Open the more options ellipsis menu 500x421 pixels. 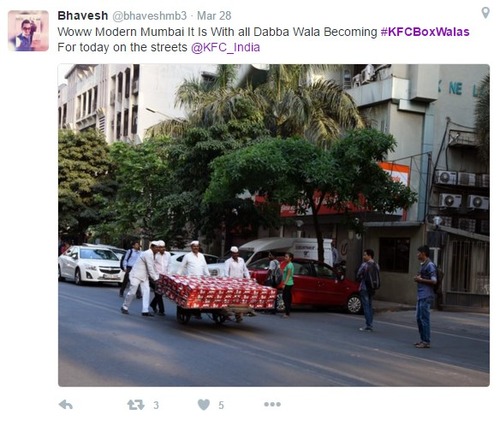click(272, 404)
